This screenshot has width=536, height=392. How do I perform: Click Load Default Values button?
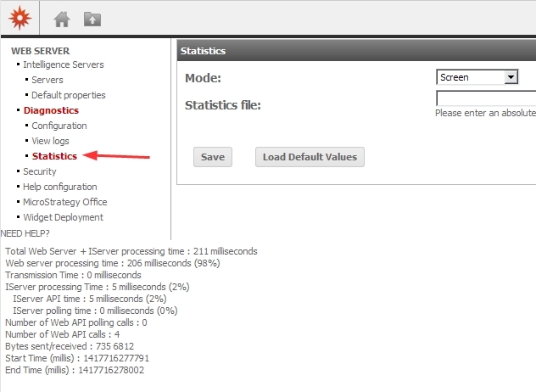click(310, 157)
